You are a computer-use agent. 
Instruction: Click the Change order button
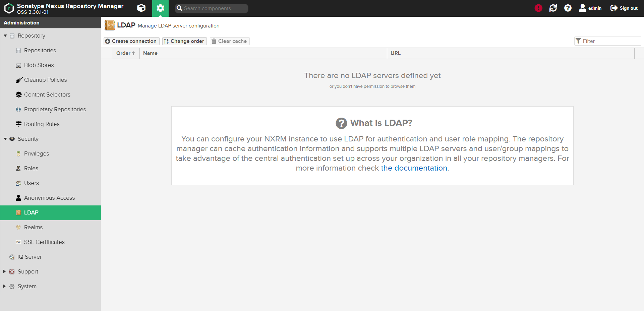[184, 41]
